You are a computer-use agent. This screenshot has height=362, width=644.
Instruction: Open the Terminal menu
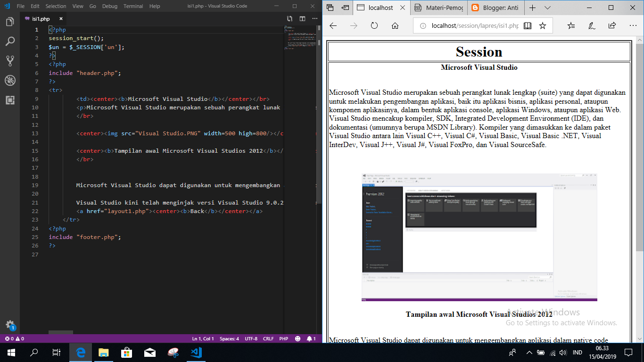[133, 6]
